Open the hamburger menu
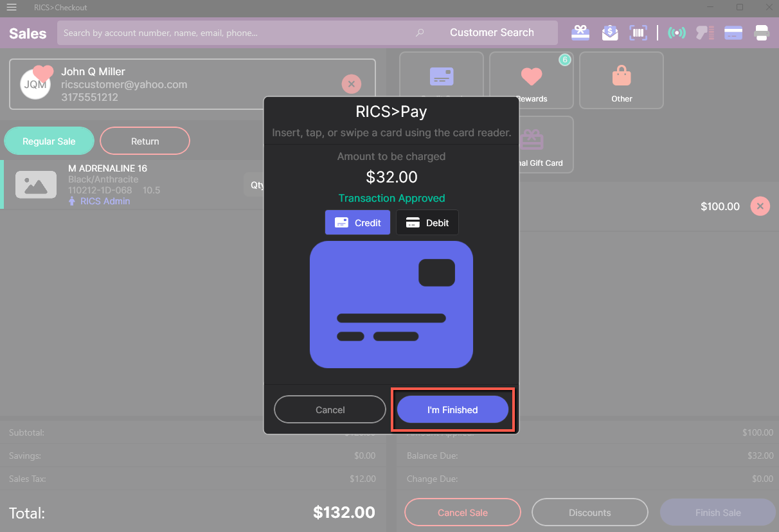 (12, 7)
